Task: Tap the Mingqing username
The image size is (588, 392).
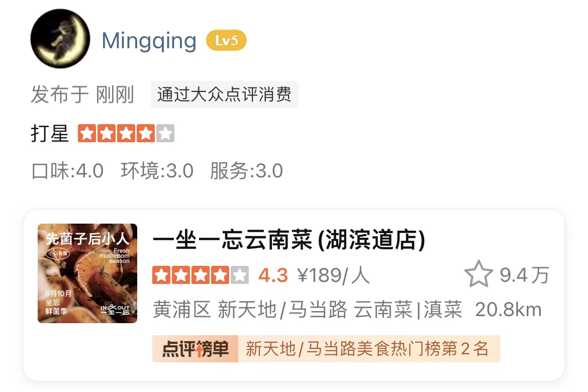Action: 149,41
